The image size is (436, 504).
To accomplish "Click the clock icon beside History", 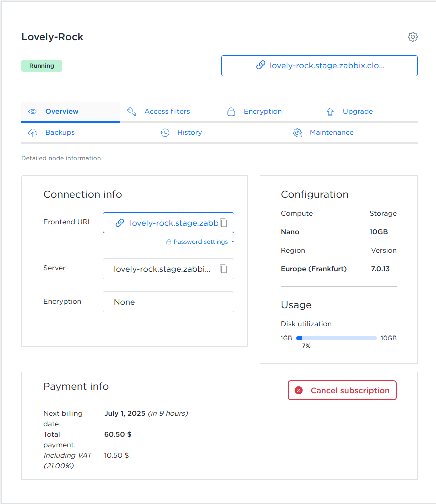I will 165,133.
